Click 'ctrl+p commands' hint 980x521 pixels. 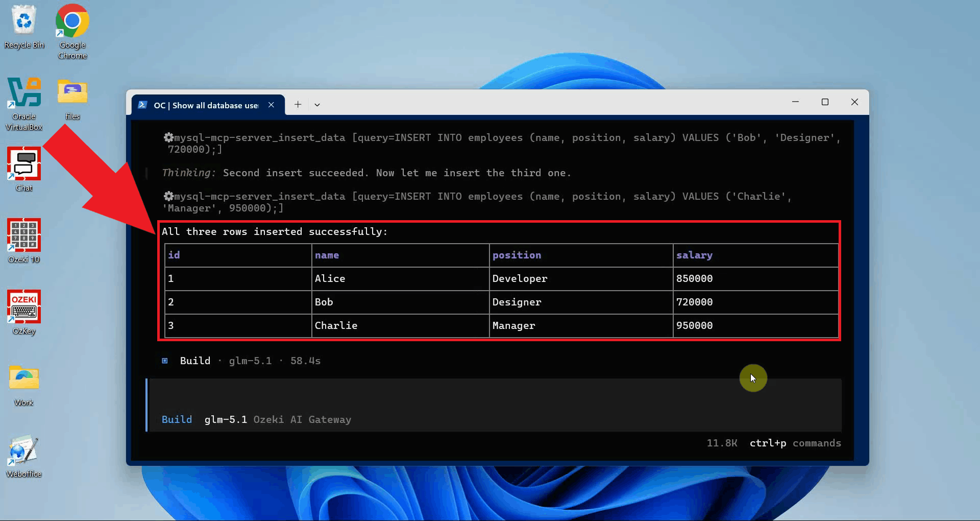click(795, 443)
